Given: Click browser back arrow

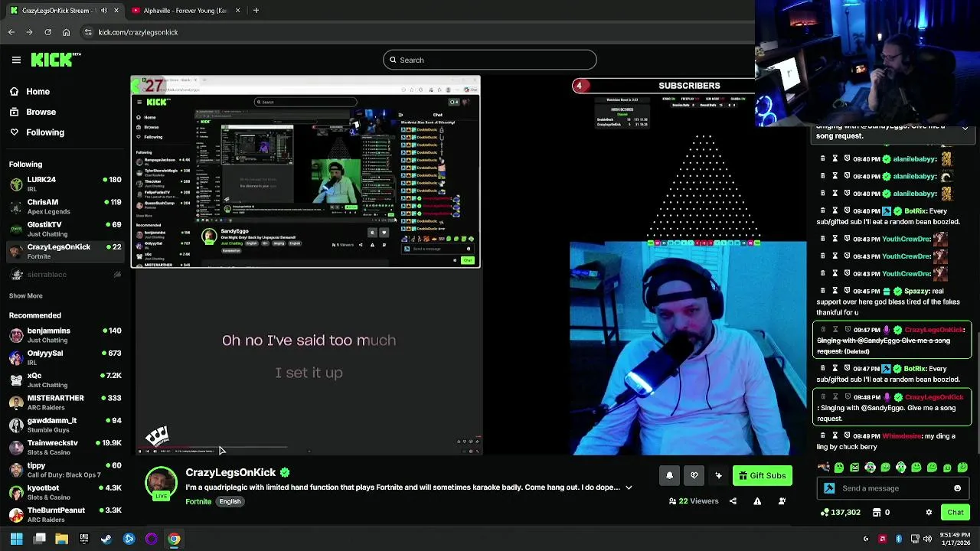Looking at the screenshot, I should pyautogui.click(x=11, y=32).
